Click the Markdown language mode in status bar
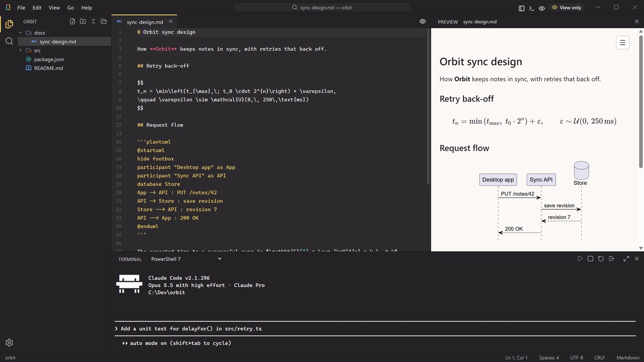The image size is (644, 362). pos(628,357)
